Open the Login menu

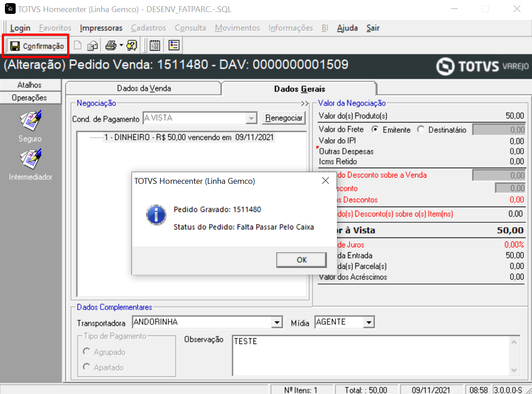pos(20,28)
